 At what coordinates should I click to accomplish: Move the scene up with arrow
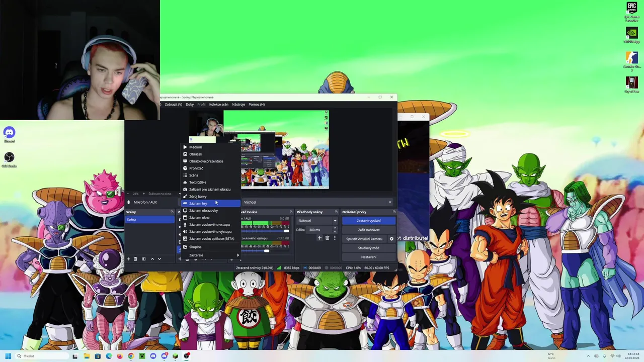click(152, 259)
